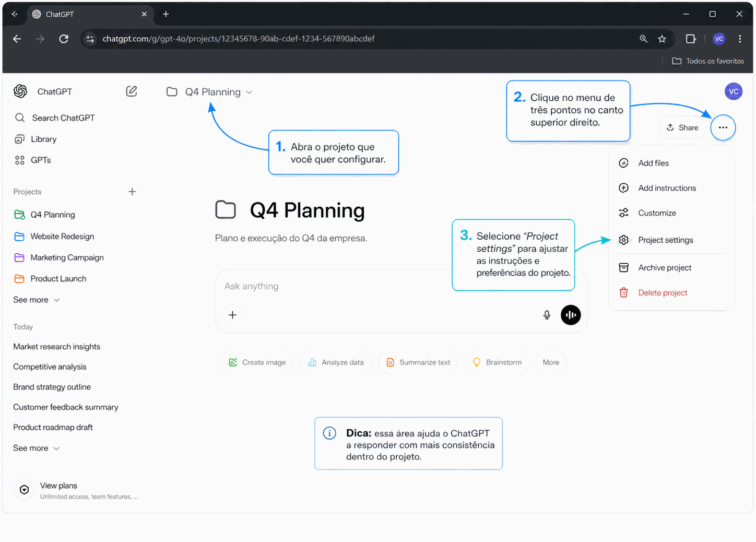
Task: Open the Competitive analysis chat
Action: pyautogui.click(x=50, y=367)
